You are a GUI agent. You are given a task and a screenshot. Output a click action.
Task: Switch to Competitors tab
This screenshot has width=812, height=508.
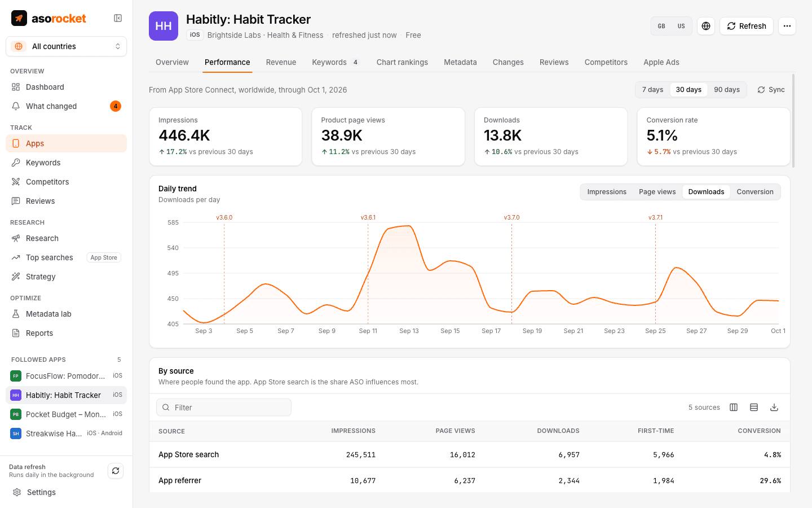tap(606, 62)
